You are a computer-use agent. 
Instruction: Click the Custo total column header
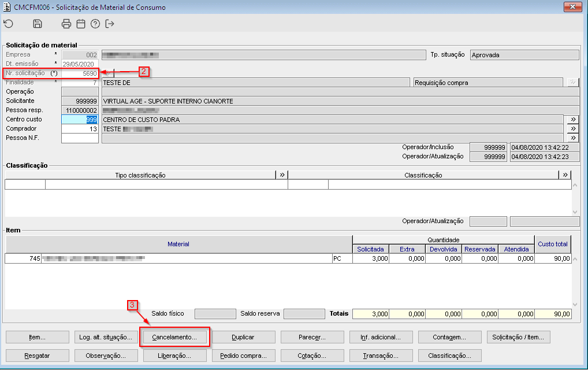click(553, 244)
